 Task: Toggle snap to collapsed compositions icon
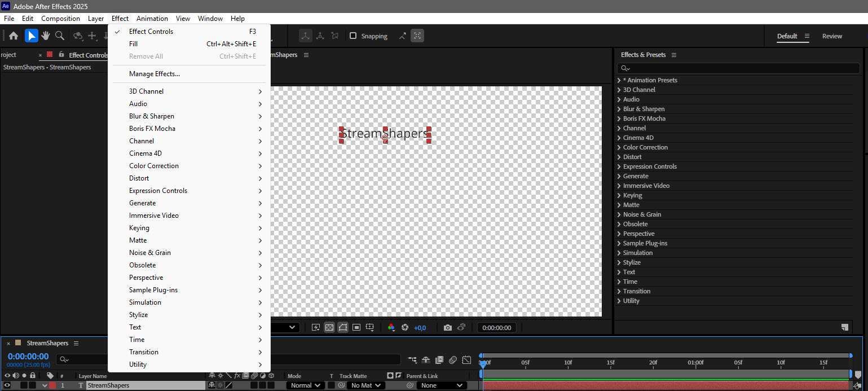pos(417,36)
